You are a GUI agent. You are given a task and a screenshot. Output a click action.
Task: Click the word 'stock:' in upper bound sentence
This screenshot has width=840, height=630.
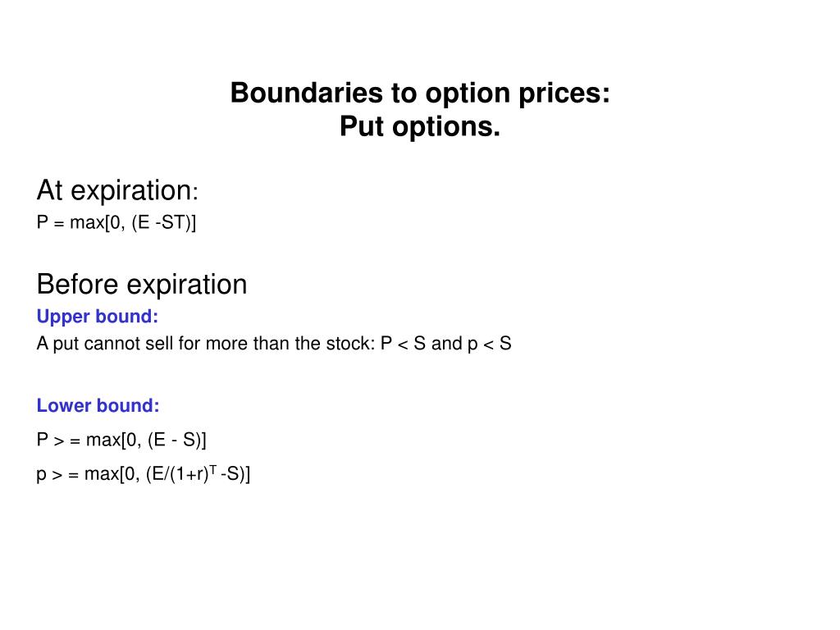[350, 344]
